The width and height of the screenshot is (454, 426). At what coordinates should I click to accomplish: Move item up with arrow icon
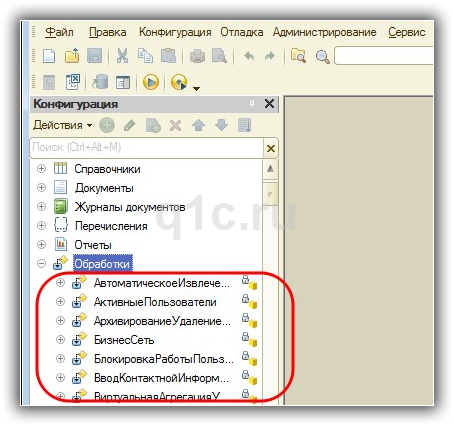(199, 125)
